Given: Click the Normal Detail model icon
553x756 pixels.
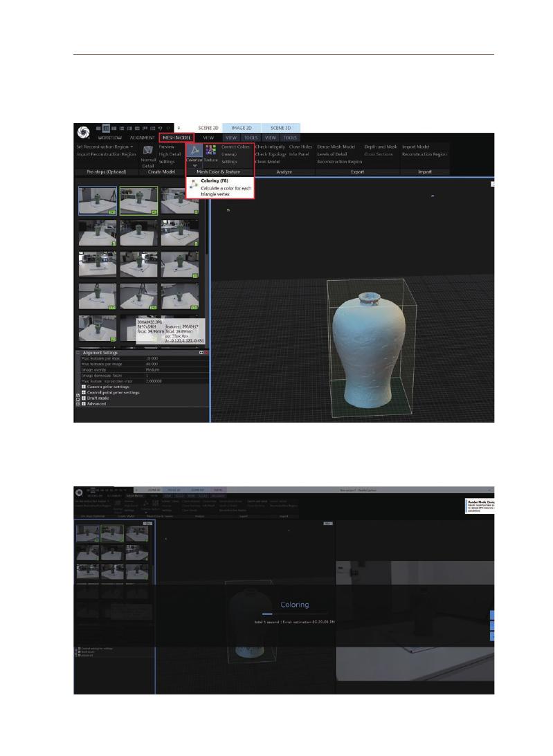Looking at the screenshot, I should click(148, 150).
